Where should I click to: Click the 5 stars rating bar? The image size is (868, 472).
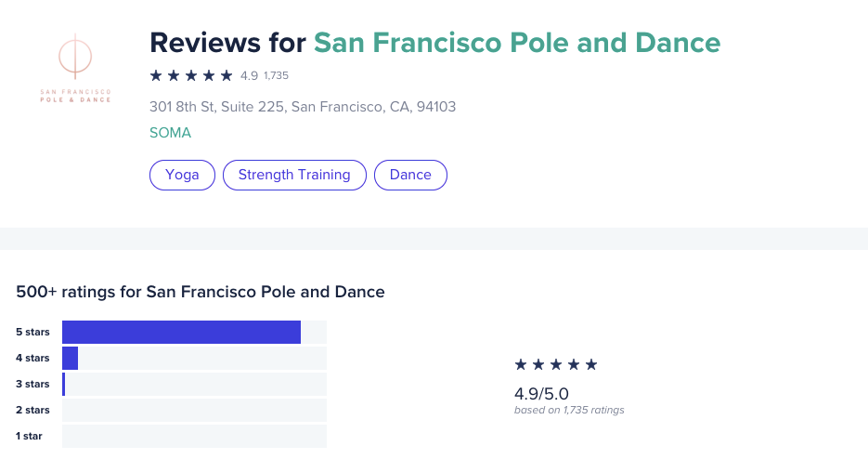coord(194,332)
